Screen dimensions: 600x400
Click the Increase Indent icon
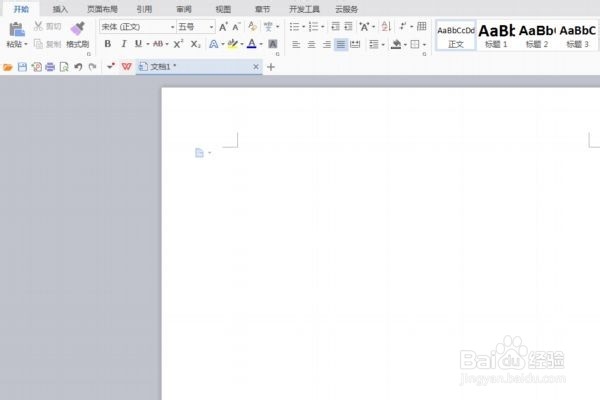348,26
